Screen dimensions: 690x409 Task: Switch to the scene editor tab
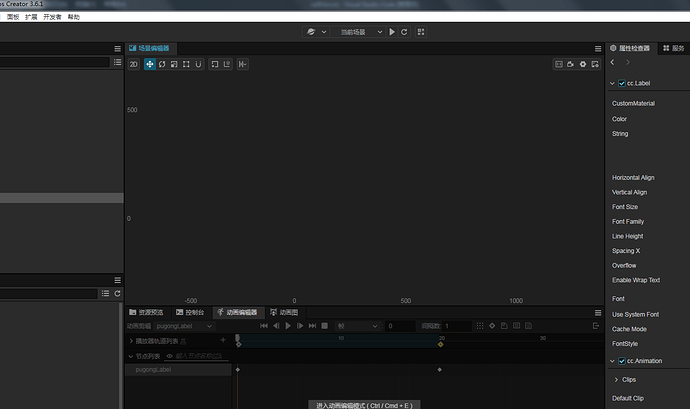150,48
